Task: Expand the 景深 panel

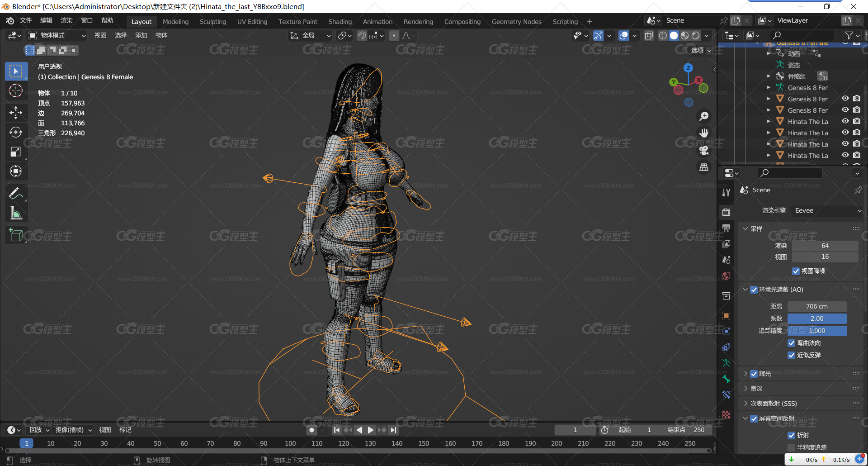Action: [x=745, y=389]
